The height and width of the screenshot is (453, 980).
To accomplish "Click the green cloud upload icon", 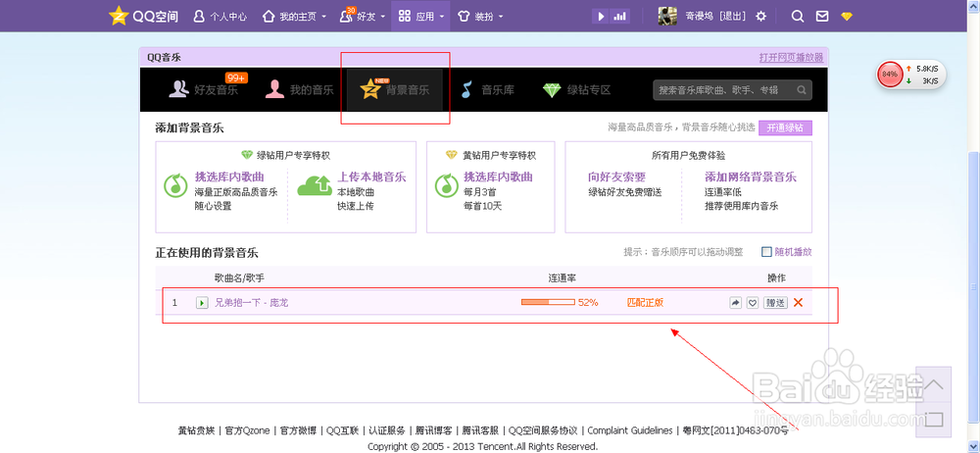I will 315,184.
